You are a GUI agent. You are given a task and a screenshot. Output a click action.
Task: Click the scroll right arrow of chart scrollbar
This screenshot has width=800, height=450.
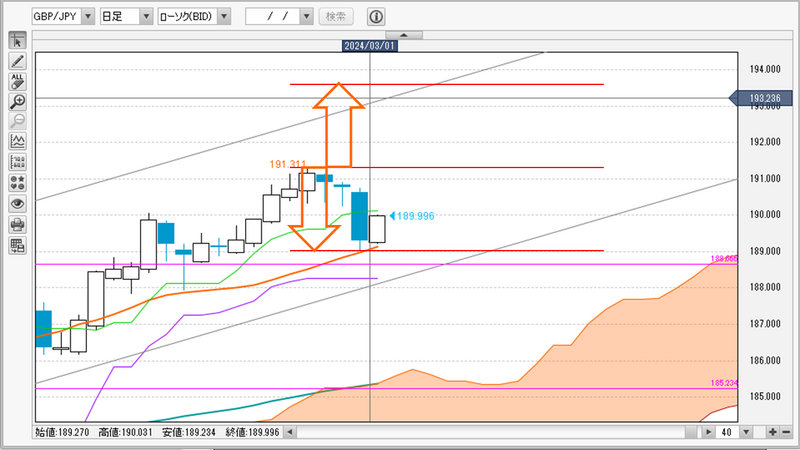(x=708, y=432)
